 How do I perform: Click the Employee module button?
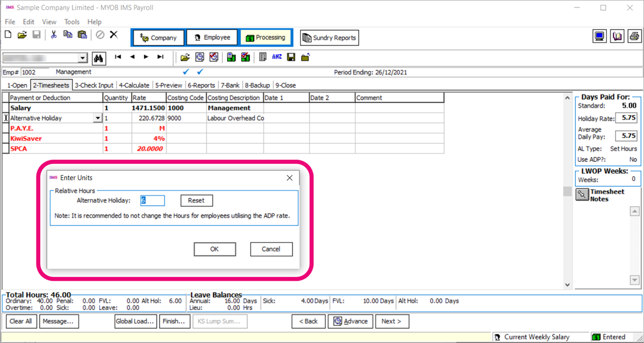(212, 38)
